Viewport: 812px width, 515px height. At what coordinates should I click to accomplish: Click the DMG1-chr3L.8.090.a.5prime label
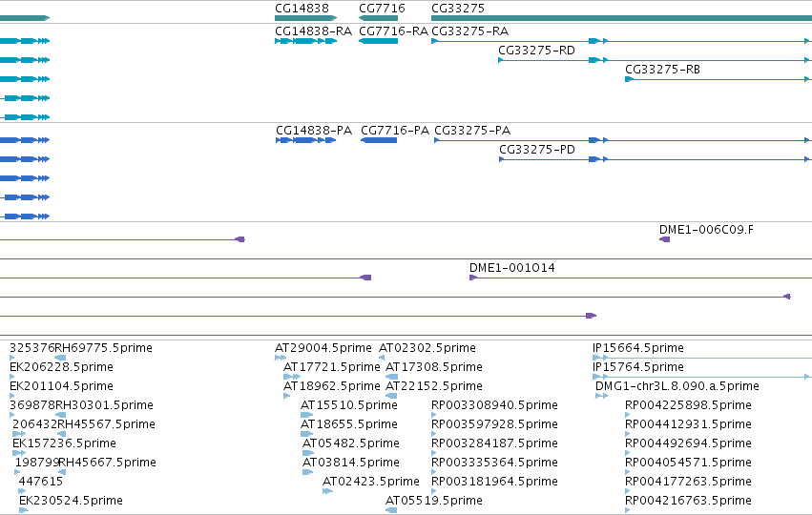[x=677, y=386]
